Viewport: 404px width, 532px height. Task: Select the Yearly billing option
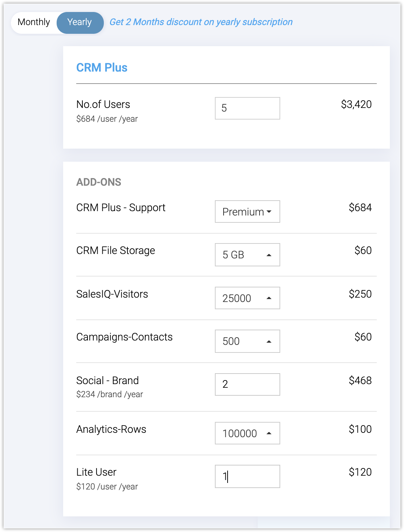pos(80,22)
